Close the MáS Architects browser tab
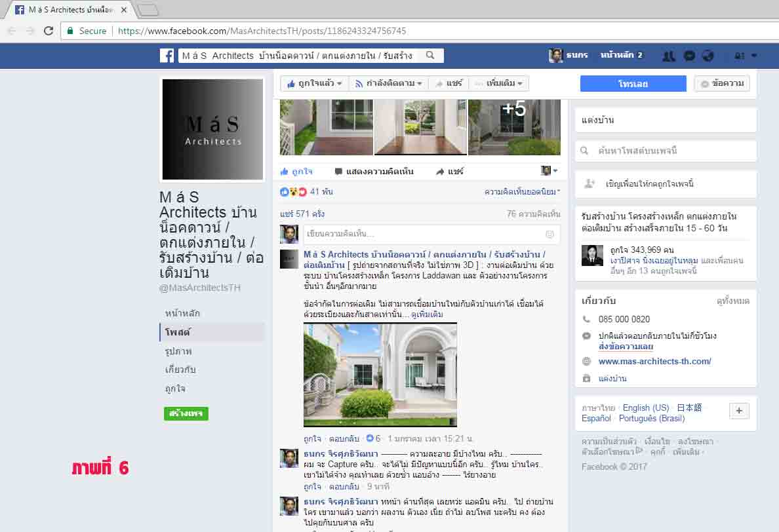This screenshot has width=779, height=532. pyautogui.click(x=124, y=9)
